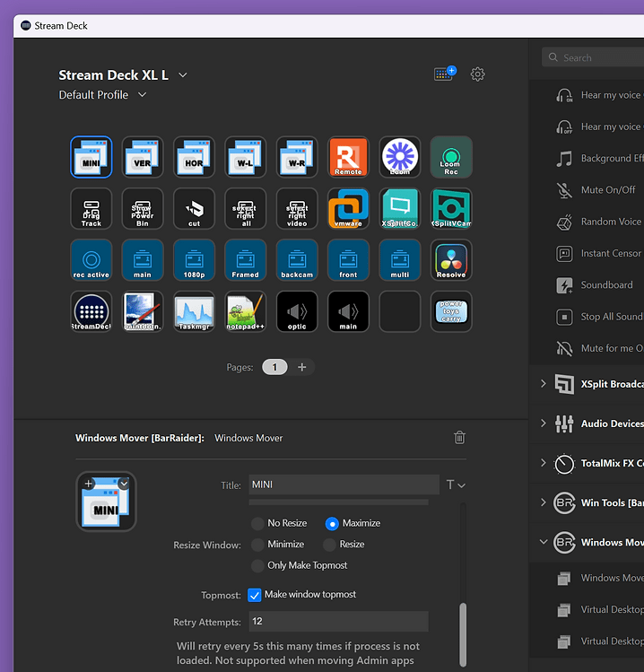Select the backcam scene key
The height and width of the screenshot is (672, 644).
297,259
